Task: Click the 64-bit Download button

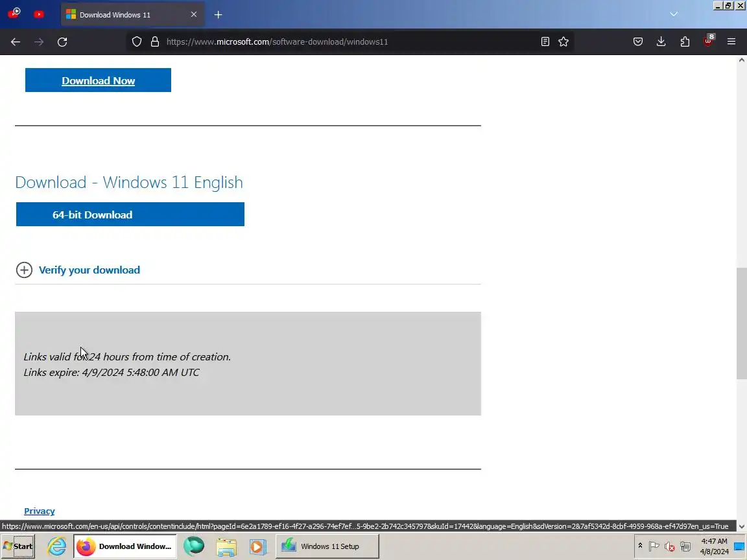Action: tap(130, 215)
